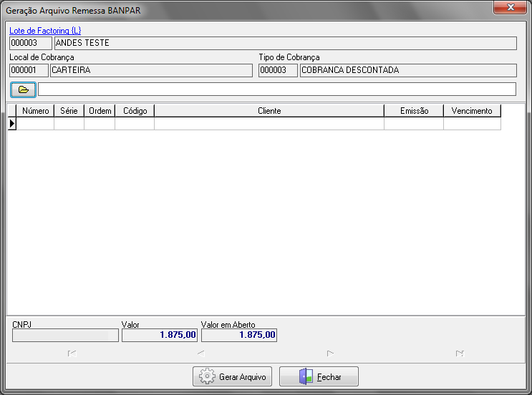This screenshot has height=395, width=532.
Task: Go to next record navigator arrow
Action: tap(330, 353)
